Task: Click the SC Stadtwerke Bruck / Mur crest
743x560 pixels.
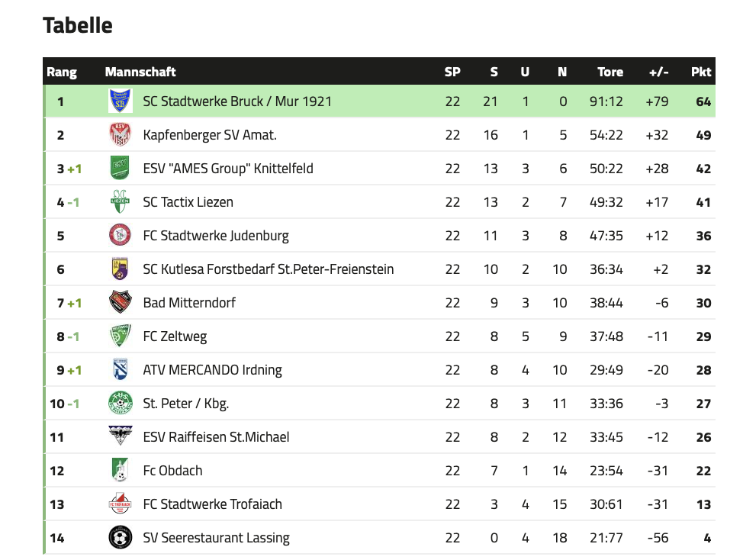Action: (x=120, y=101)
